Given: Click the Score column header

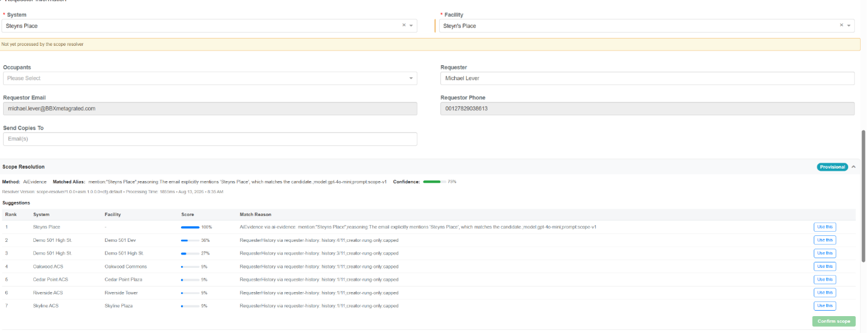Looking at the screenshot, I should (188, 214).
